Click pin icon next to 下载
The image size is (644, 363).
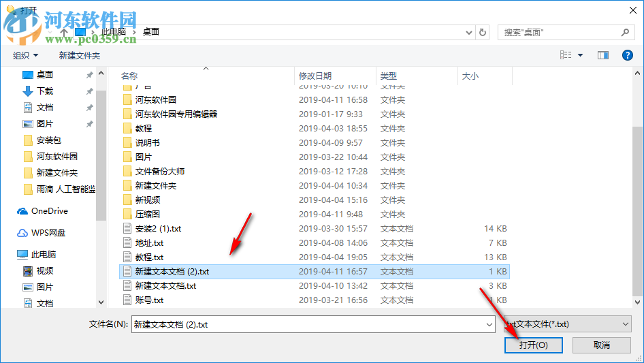[x=89, y=91]
